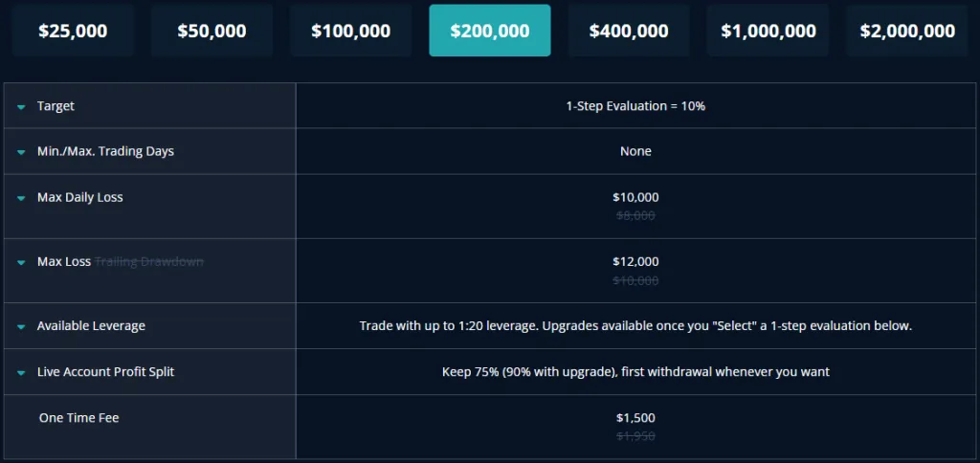Select the $25,000 account size tab
The image size is (980, 463).
pyautogui.click(x=73, y=31)
